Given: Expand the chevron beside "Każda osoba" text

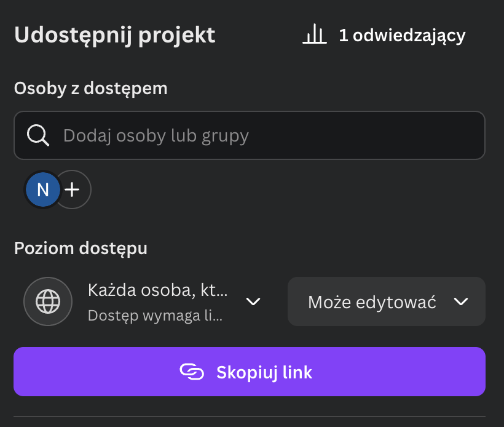Looking at the screenshot, I should [x=253, y=301].
